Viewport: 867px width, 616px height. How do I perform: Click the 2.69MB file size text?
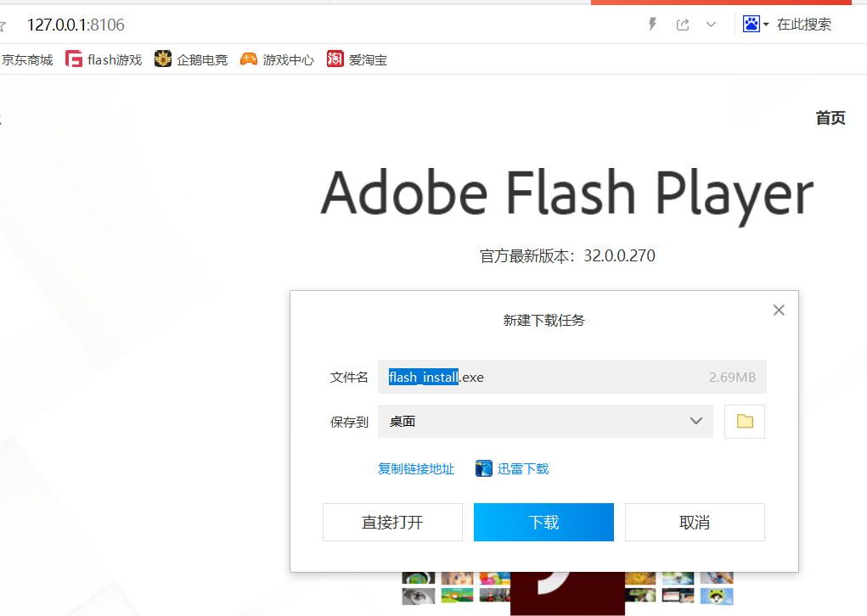pos(732,378)
